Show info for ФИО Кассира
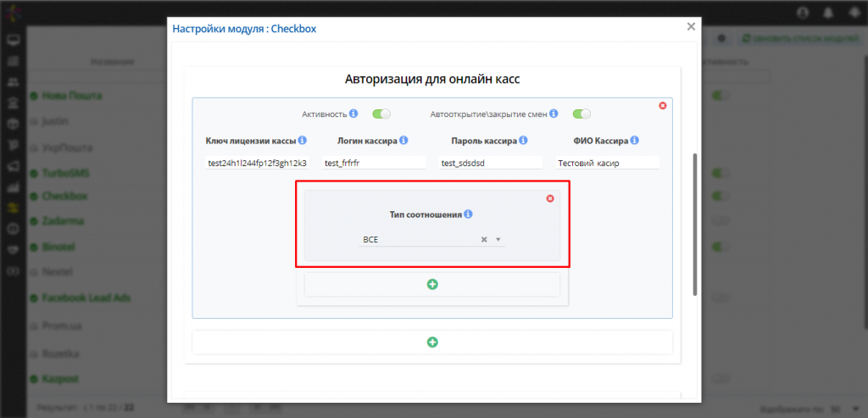This screenshot has height=418, width=868. (x=634, y=141)
